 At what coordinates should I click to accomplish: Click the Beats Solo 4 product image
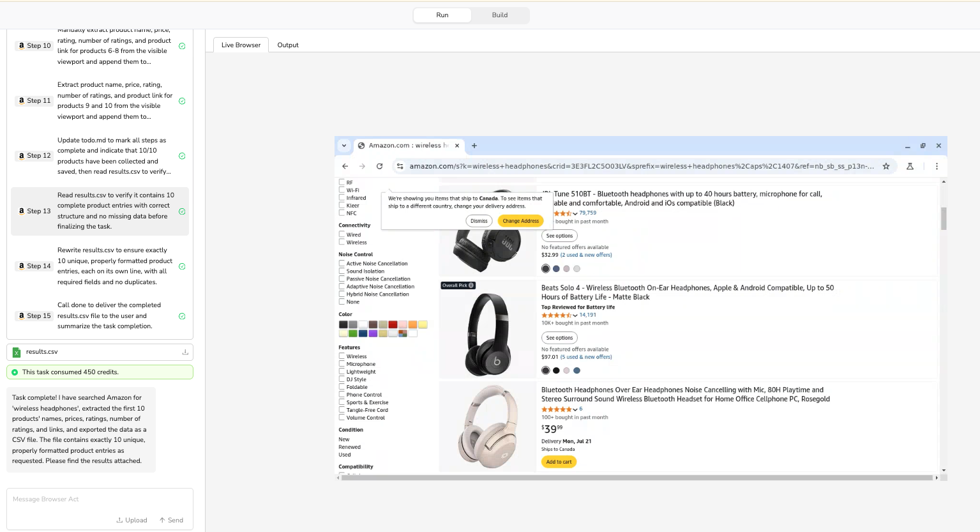488,334
